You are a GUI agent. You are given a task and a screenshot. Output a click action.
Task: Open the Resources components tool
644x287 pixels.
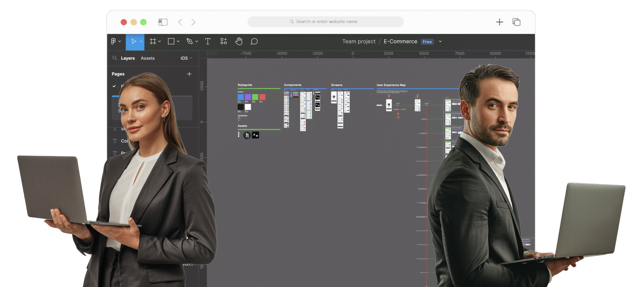(223, 41)
